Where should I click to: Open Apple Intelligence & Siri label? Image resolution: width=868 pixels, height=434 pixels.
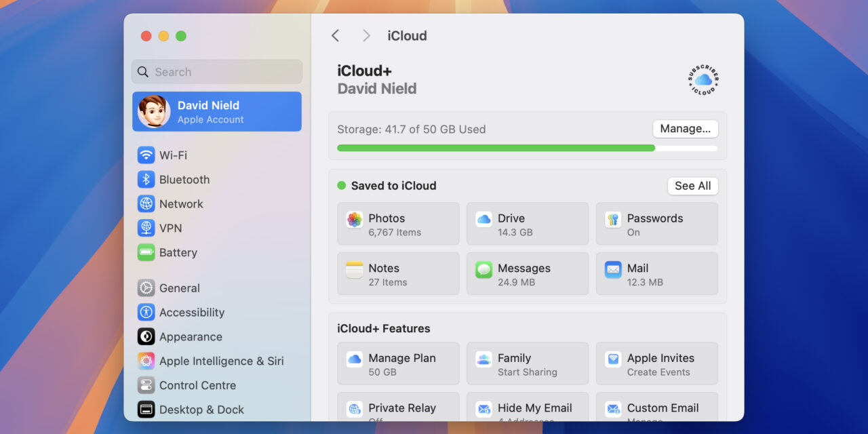coord(222,361)
